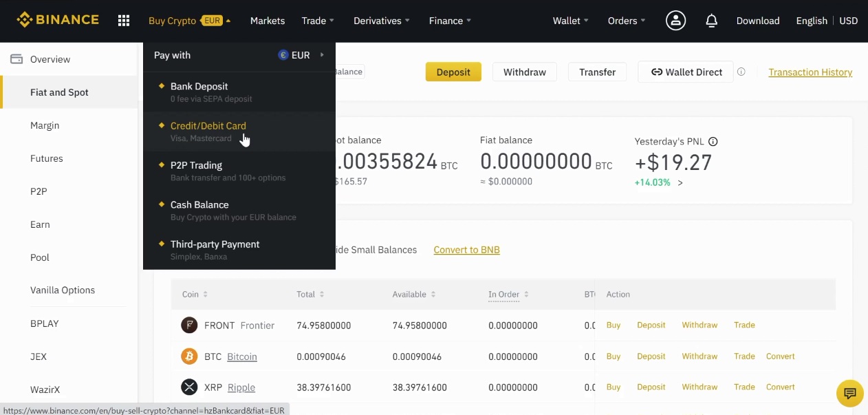Expand the Wallet menu
The height and width of the screenshot is (415, 868).
(x=571, y=21)
